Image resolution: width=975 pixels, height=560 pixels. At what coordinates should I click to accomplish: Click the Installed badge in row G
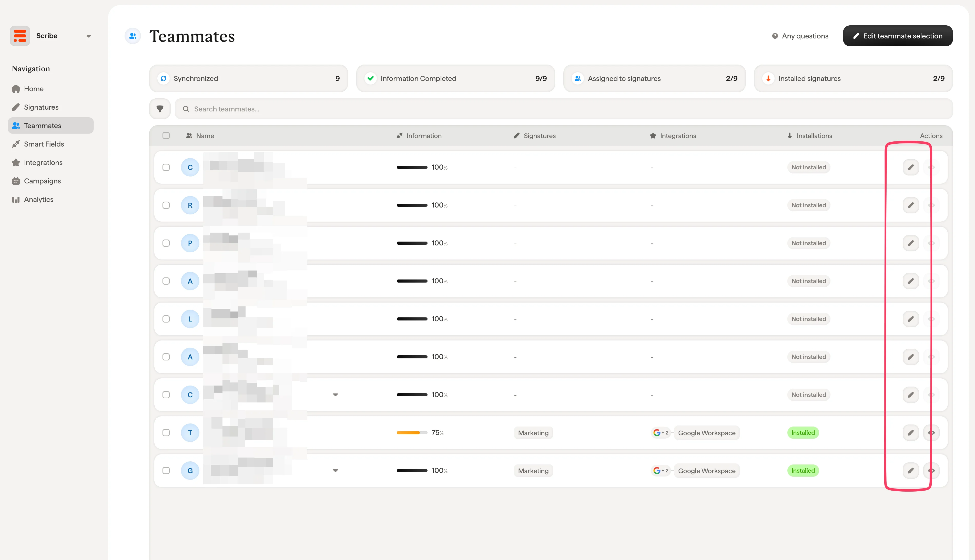(803, 471)
